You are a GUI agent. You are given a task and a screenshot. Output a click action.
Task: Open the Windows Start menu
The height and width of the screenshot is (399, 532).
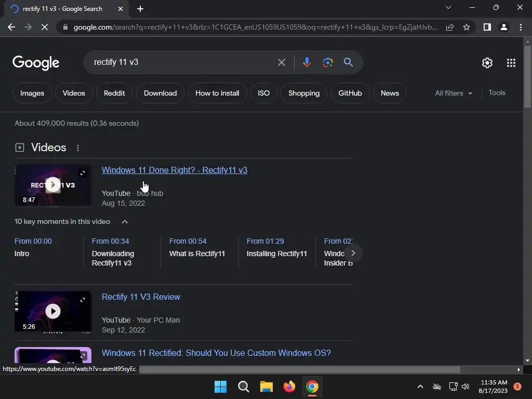pyautogui.click(x=220, y=387)
